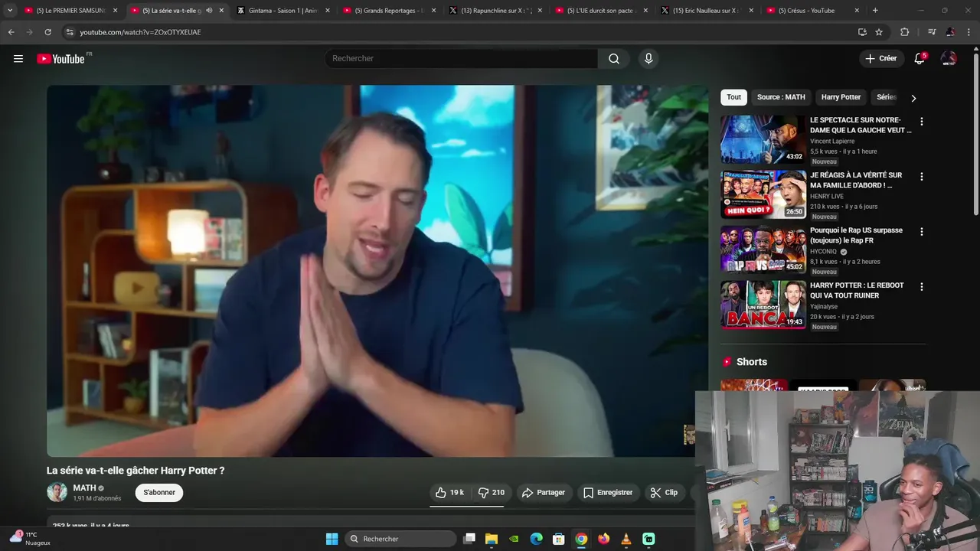Viewport: 980px width, 551px height.
Task: Bookmark this page with the star icon
Action: pyautogui.click(x=879, y=32)
